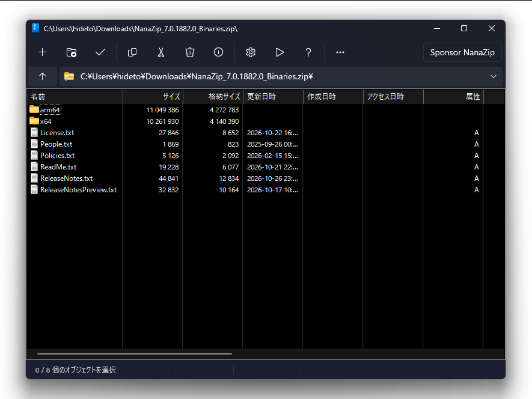Select the ReleaseNotes.txt file name

(x=67, y=178)
